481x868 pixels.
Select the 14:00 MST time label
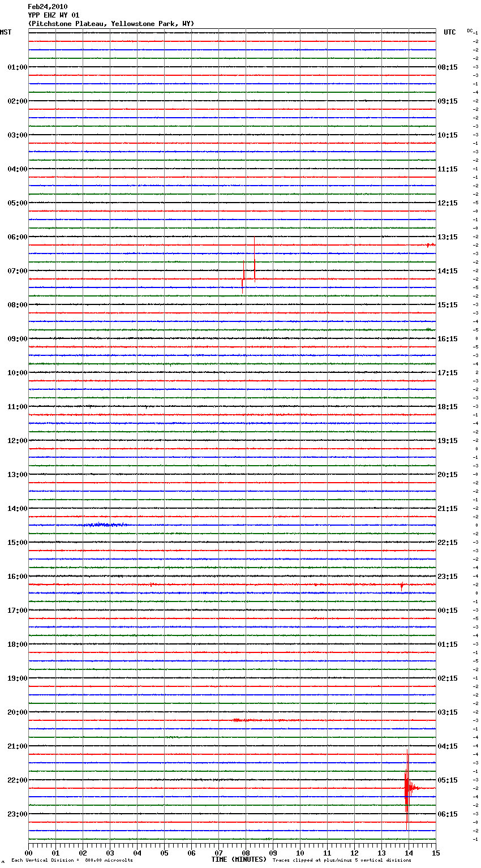[x=18, y=509]
